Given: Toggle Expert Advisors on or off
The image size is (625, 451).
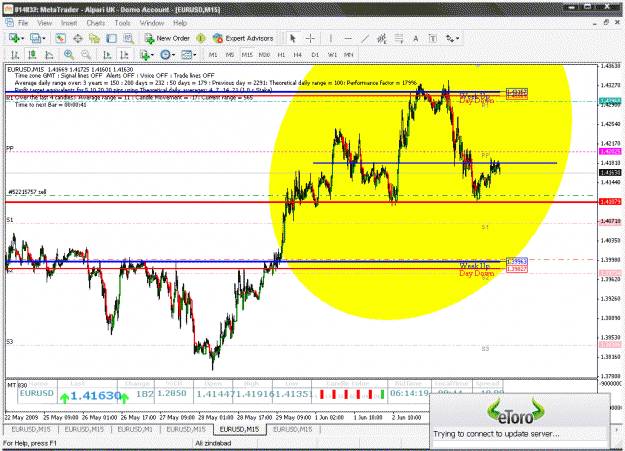Looking at the screenshot, I should pos(243,38).
